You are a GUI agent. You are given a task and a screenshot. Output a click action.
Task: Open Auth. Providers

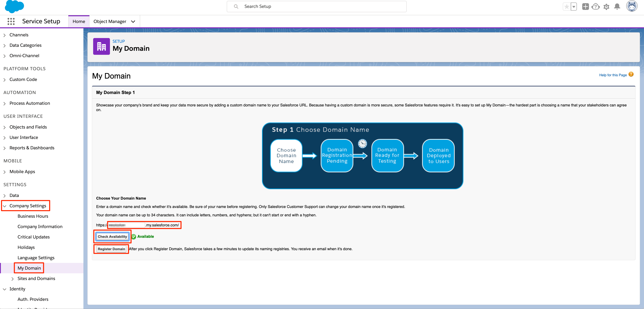pos(33,299)
